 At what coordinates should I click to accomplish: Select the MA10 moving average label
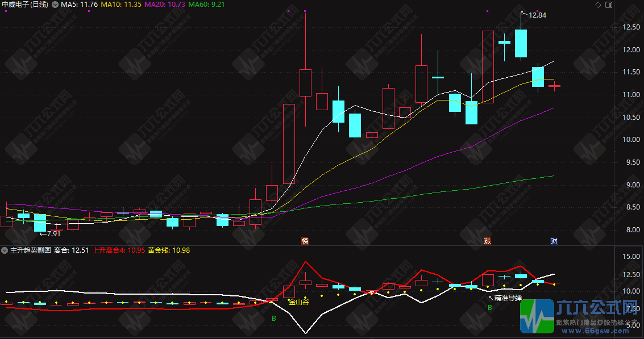point(121,5)
